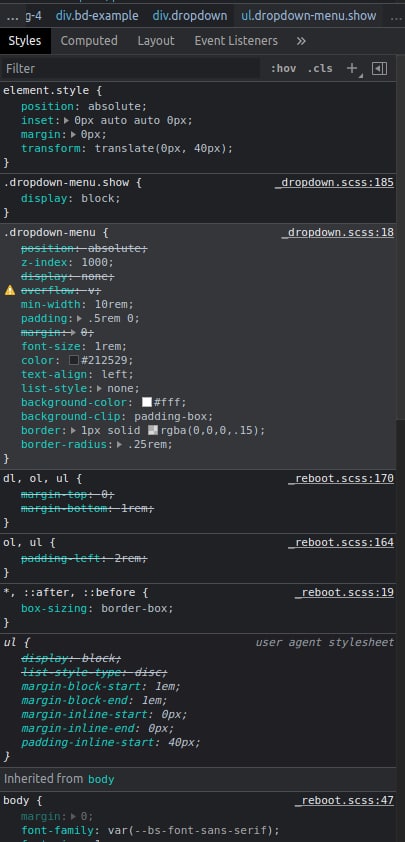
Task: Click struck-through overflow declaration
Action: (x=61, y=291)
